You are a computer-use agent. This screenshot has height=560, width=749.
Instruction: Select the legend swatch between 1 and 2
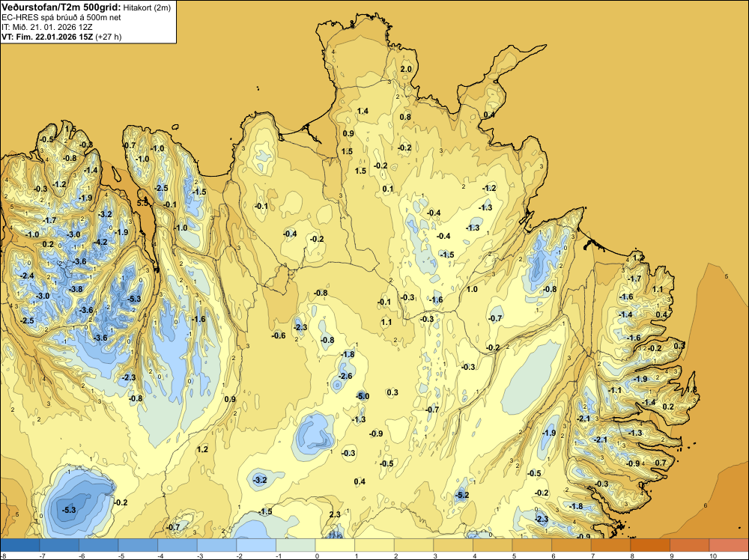374,545
